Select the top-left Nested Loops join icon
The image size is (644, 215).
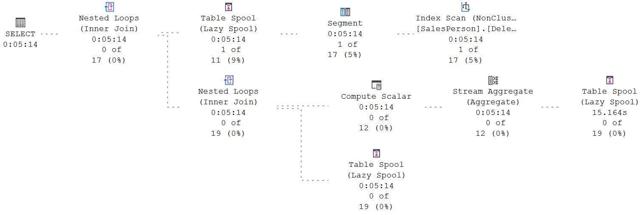tap(109, 7)
